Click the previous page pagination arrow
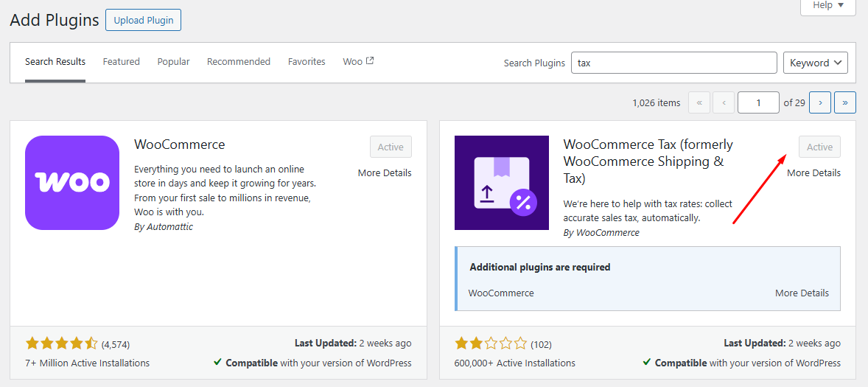Viewport: 868px width, 387px height. (x=724, y=102)
